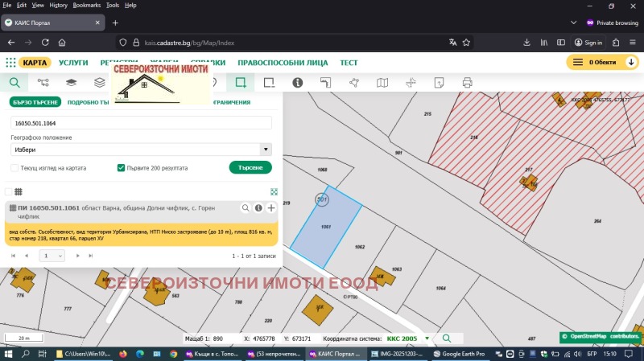Expand the '0 Обекти' objects panel arrow

[631, 63]
